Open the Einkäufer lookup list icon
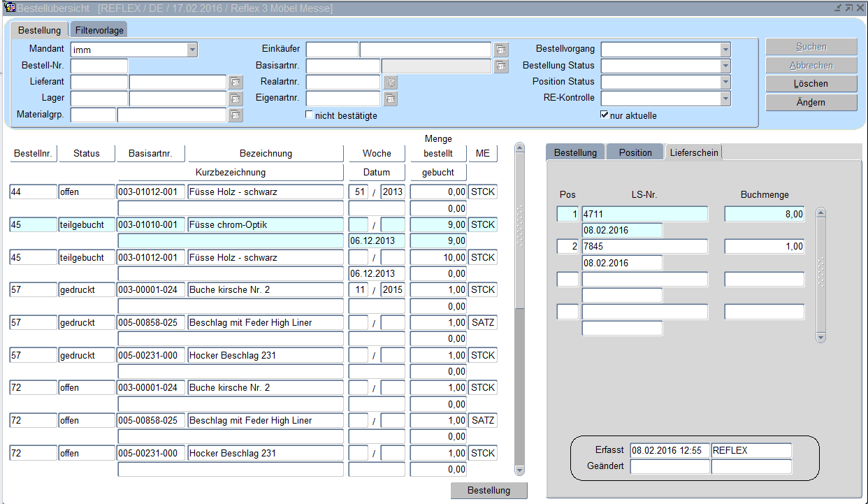This screenshot has height=504, width=868. 501,50
